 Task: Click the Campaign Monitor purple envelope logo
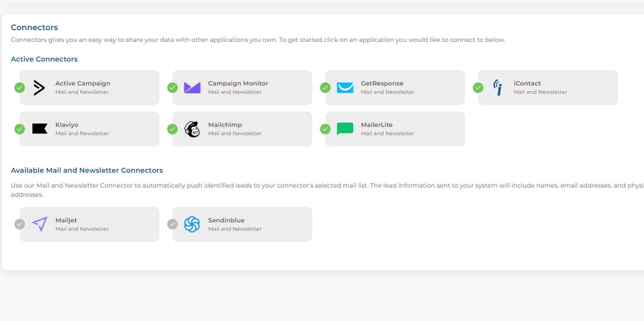point(192,88)
